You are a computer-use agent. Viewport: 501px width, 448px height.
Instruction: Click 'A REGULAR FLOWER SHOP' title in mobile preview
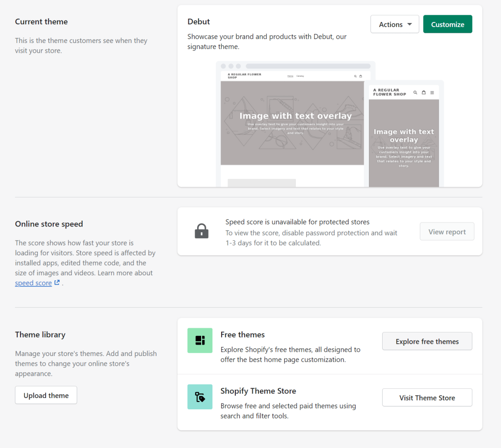click(389, 92)
